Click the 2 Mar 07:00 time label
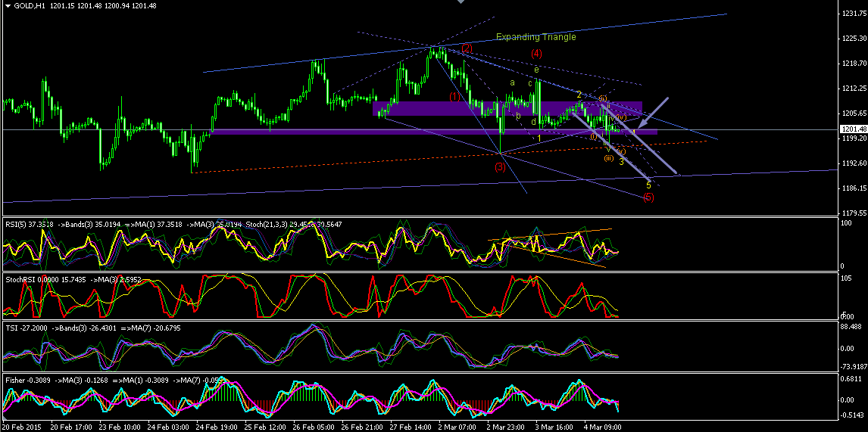 pyautogui.click(x=457, y=427)
